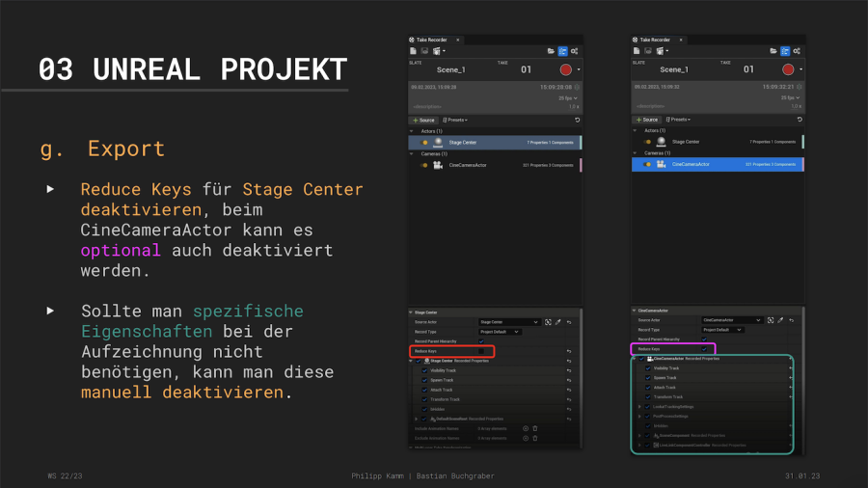The width and height of the screenshot is (868, 488).
Task: Open Take Recorder settings gears in right panel
Action: tap(798, 50)
